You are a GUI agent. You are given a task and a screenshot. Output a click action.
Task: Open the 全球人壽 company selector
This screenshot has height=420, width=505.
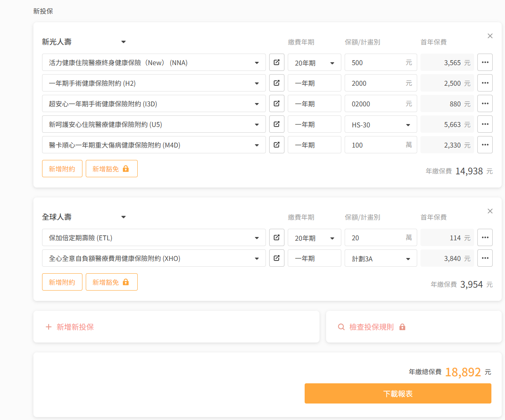[x=123, y=217]
